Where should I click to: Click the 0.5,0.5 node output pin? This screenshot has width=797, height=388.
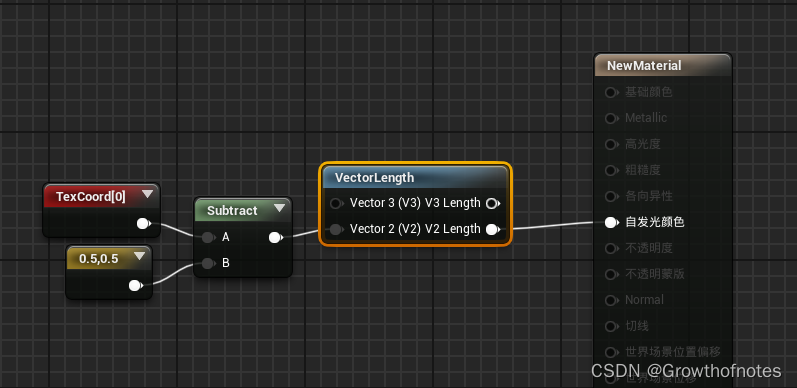coord(136,286)
